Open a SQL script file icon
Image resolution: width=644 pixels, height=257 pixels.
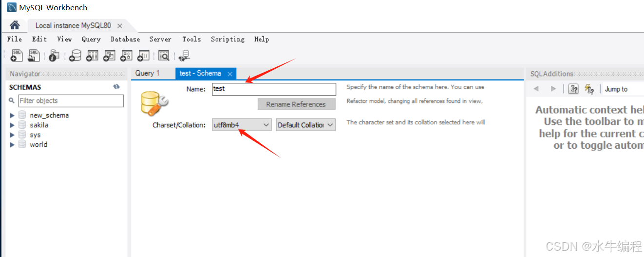click(33, 56)
